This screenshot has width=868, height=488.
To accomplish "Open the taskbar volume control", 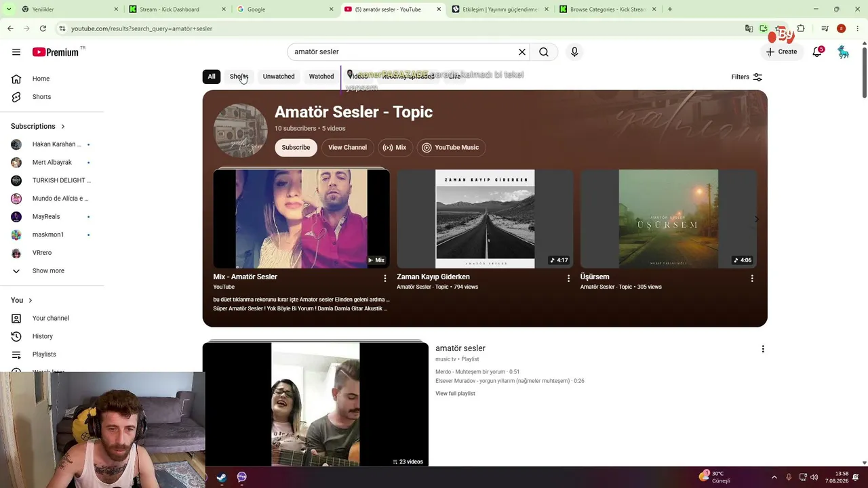I will [814, 477].
